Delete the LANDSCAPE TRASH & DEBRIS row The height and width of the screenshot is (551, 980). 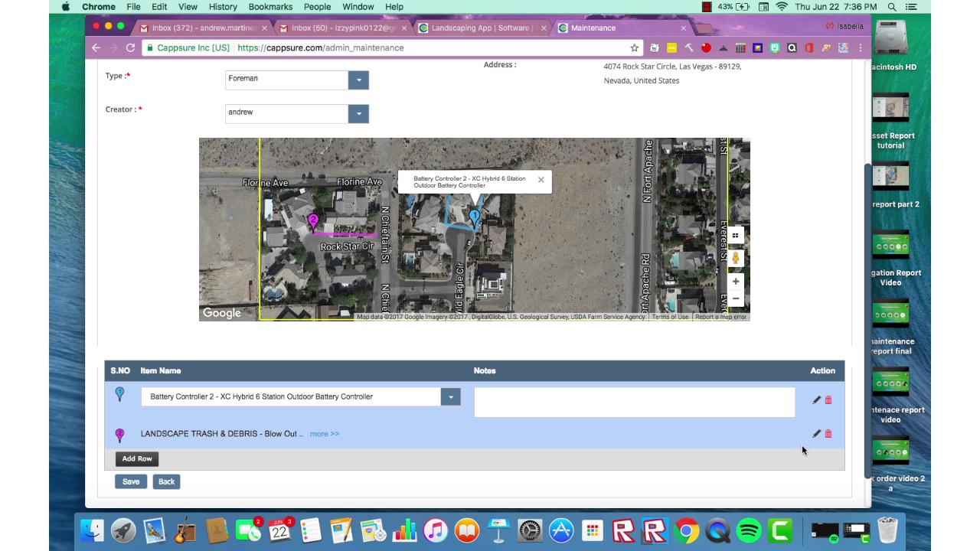tap(828, 434)
